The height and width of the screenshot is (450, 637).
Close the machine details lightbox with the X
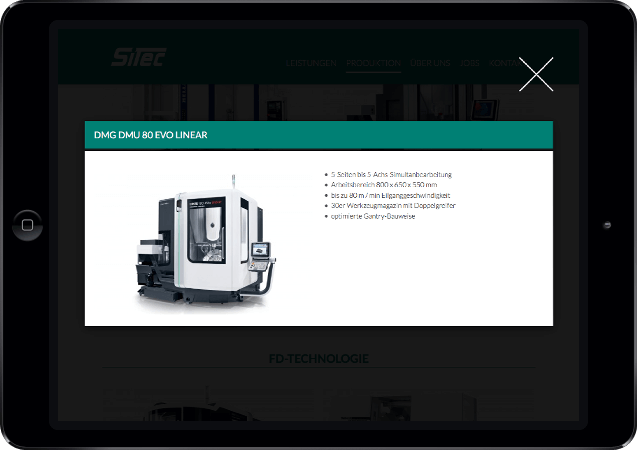(536, 74)
